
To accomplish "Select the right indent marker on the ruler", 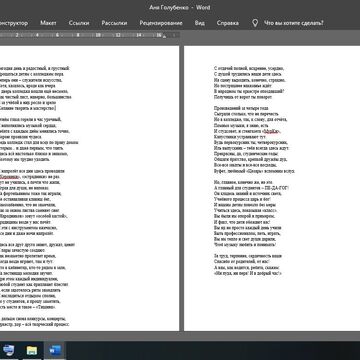I will click(164, 37).
